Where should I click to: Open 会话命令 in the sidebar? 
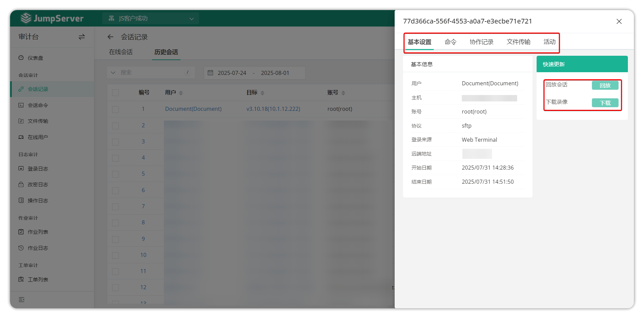(38, 105)
